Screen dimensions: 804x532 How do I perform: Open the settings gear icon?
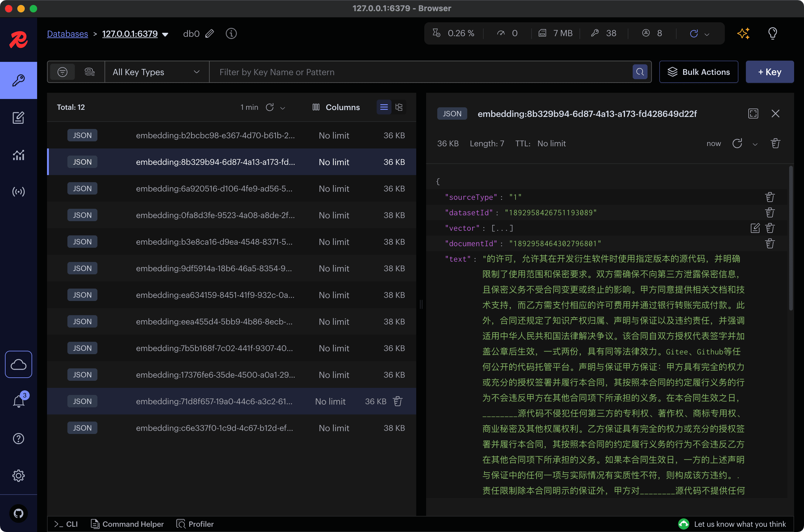pyautogui.click(x=18, y=476)
